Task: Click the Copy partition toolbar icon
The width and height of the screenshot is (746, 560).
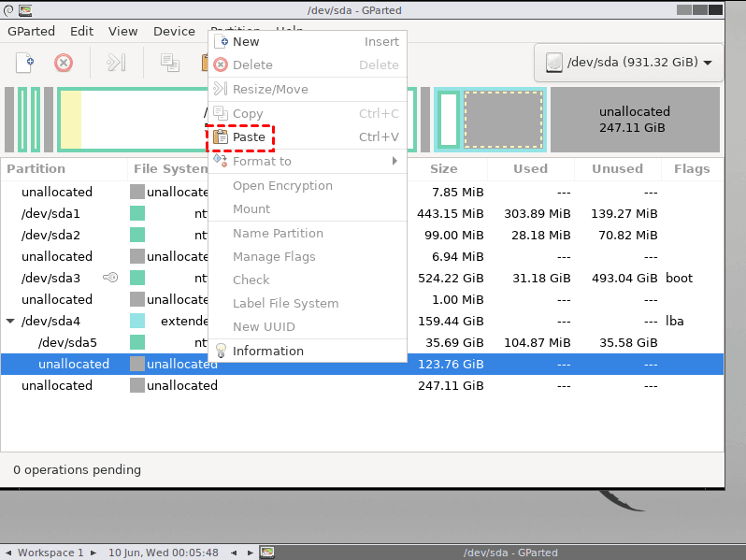Action: coord(169,63)
